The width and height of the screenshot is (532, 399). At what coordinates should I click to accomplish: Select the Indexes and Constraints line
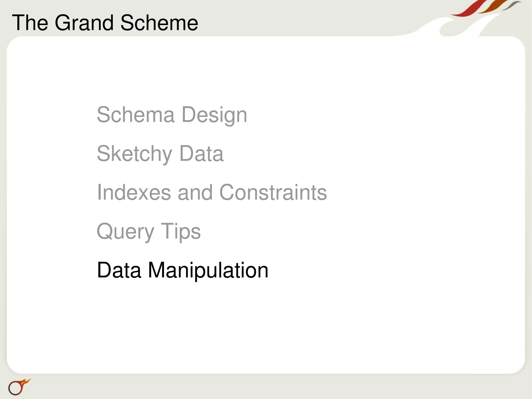pyautogui.click(x=211, y=192)
